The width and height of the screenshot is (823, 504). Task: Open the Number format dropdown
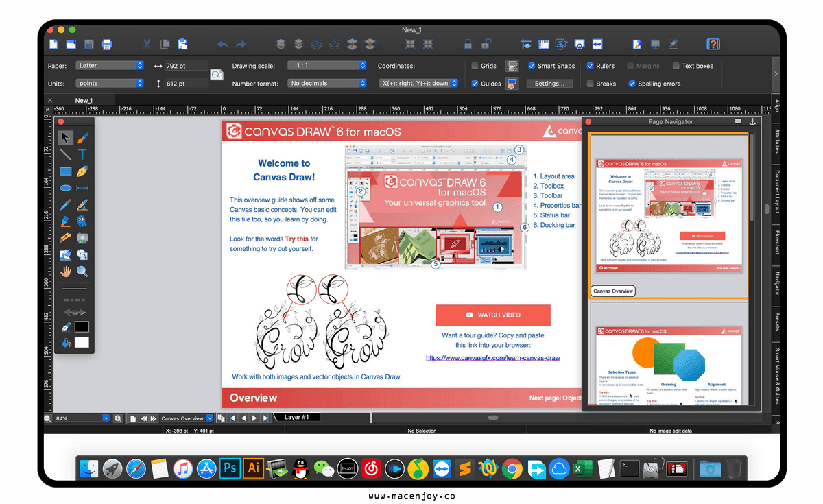coord(327,84)
